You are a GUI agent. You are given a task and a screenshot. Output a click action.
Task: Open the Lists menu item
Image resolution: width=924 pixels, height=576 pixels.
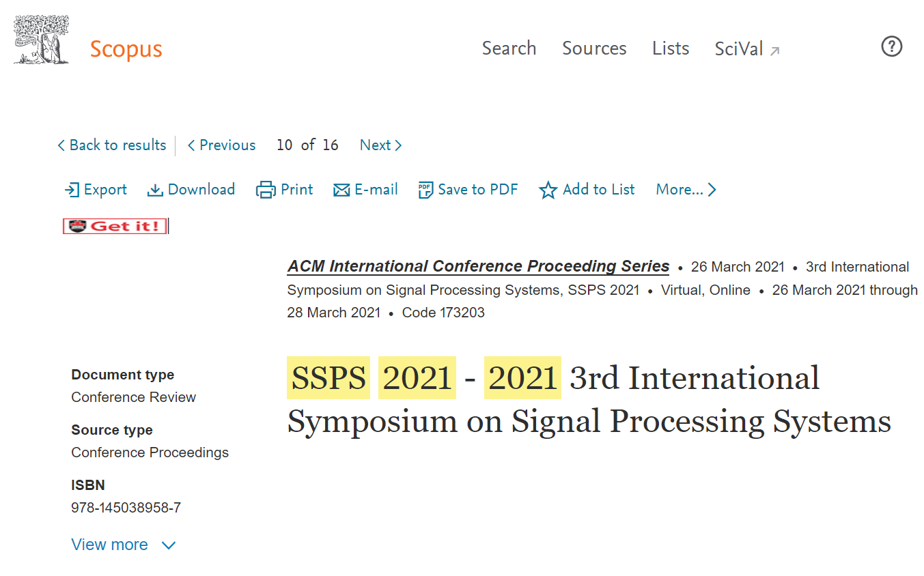pos(671,48)
